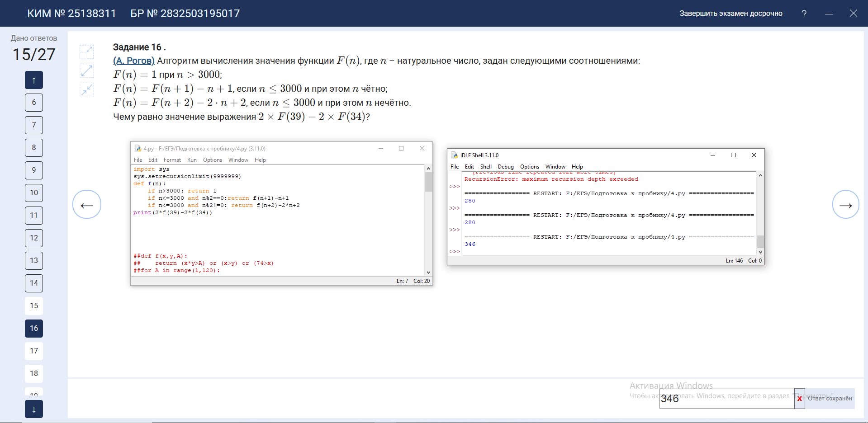Open the Format menu in 4.py editor
Screen dimensions: 868x423
point(172,160)
